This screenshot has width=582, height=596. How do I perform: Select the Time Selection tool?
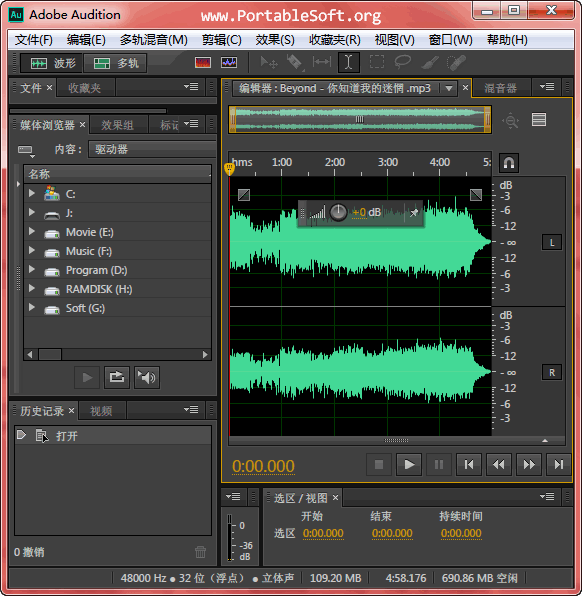[x=349, y=62]
